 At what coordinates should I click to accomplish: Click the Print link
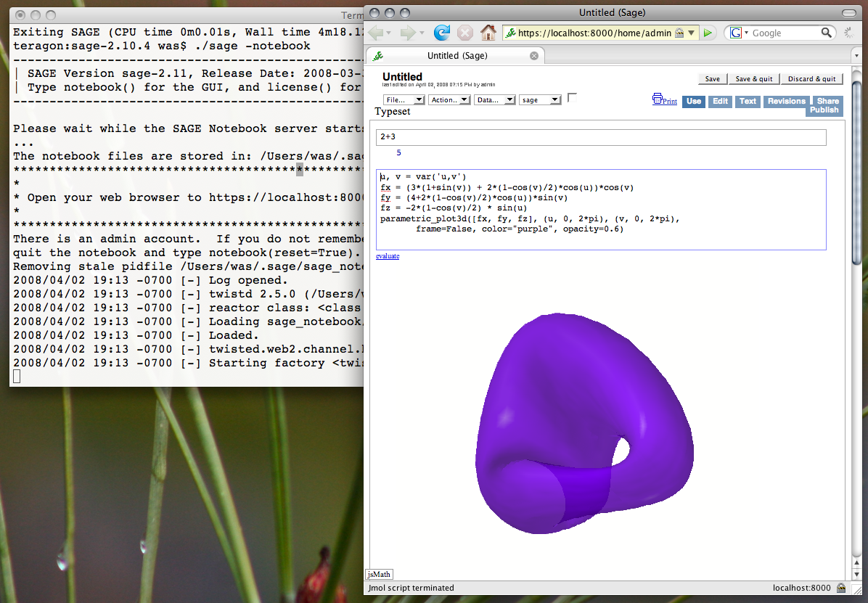click(670, 102)
